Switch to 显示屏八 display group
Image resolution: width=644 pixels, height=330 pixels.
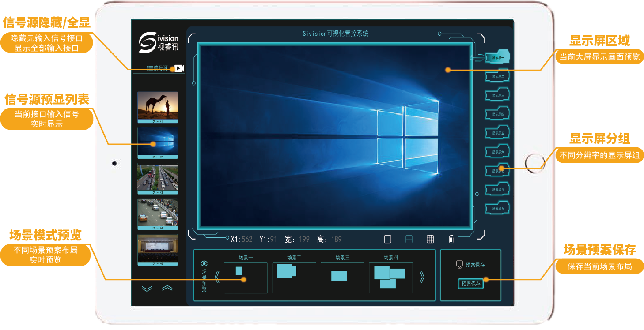click(498, 189)
